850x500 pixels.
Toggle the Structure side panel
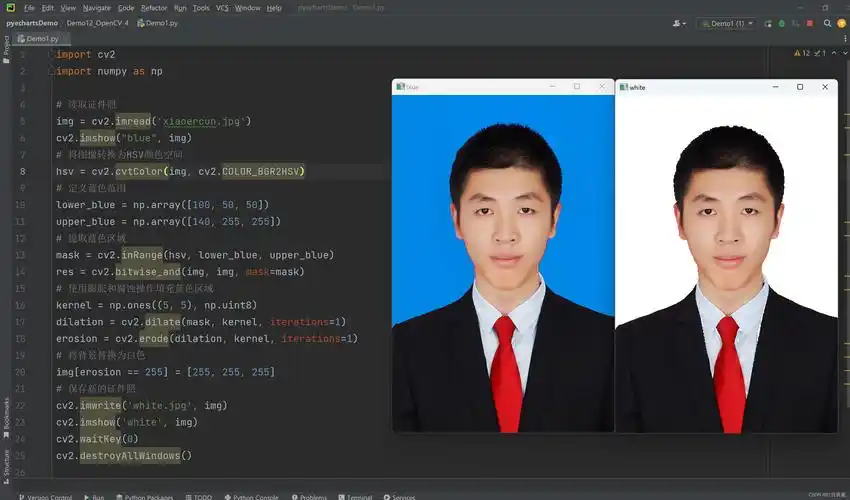pos(5,462)
